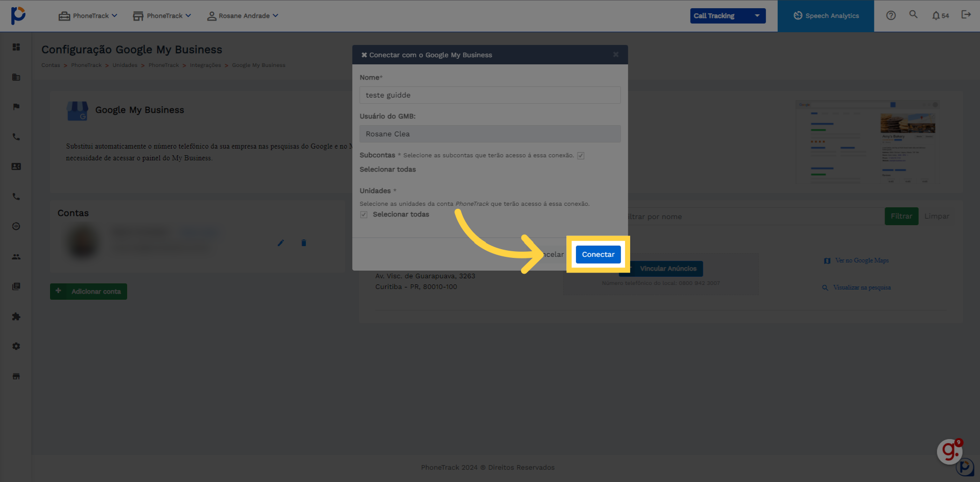Open the dashboard grid icon in sidebar
The image size is (980, 482).
point(16,47)
